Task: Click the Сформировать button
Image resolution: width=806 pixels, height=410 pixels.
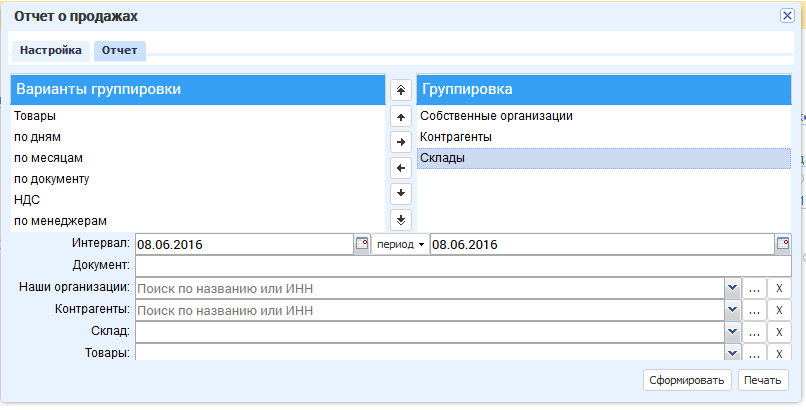Action: tap(687, 380)
